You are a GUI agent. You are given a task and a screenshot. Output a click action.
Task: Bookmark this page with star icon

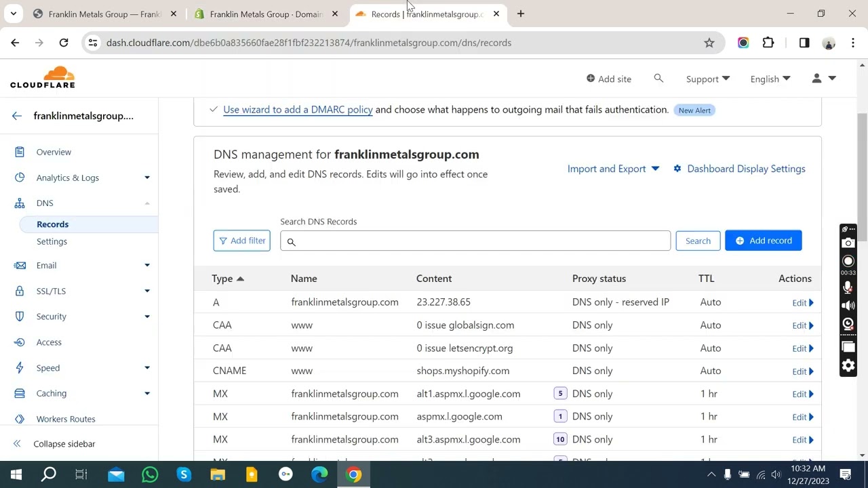tap(709, 43)
